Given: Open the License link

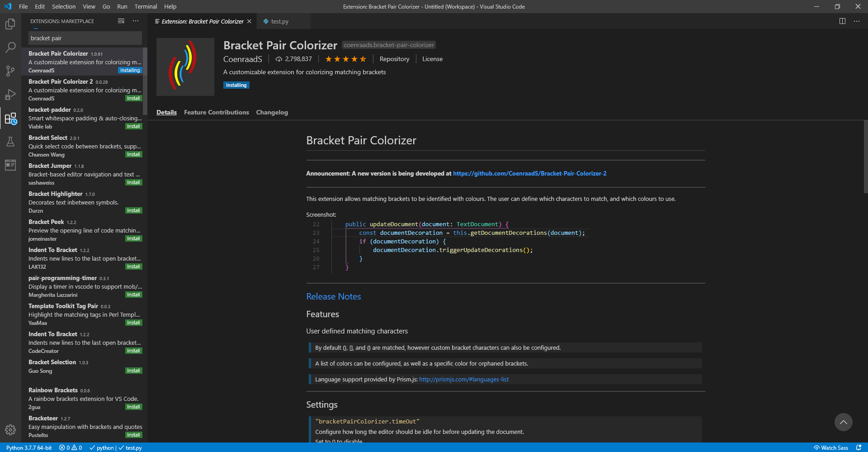Looking at the screenshot, I should pyautogui.click(x=433, y=59).
